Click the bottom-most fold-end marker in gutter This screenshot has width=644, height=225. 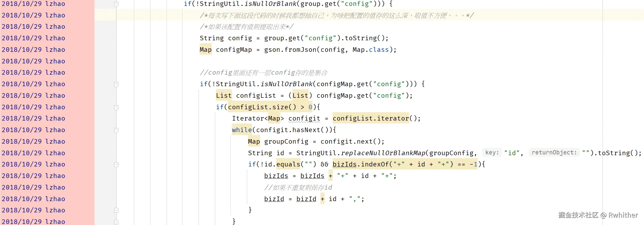tap(116, 222)
